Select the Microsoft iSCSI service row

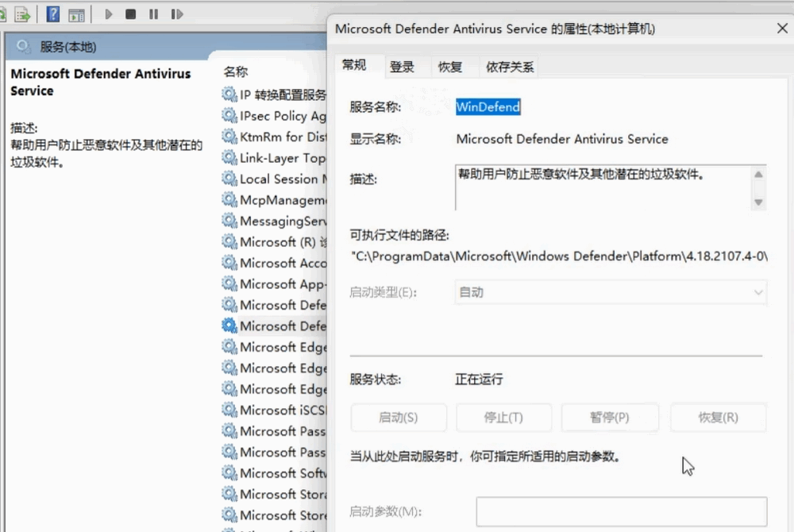(274, 410)
